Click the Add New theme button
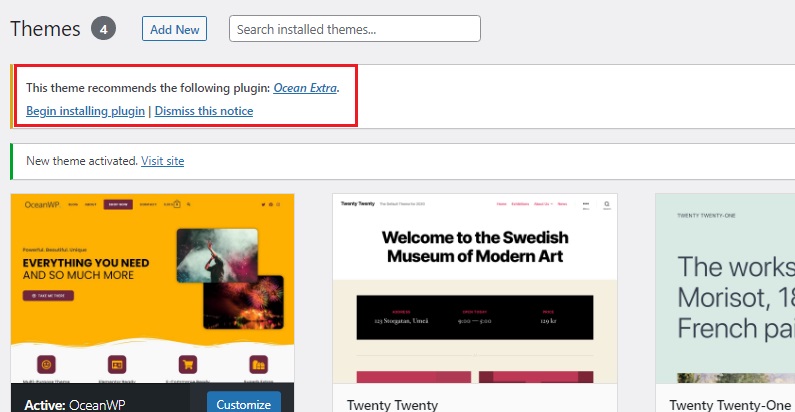This screenshot has height=412, width=795. click(174, 29)
